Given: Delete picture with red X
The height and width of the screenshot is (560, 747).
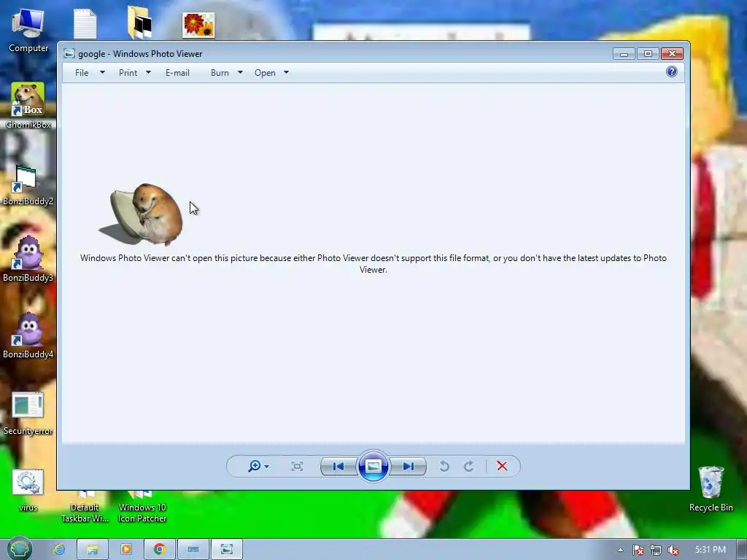Looking at the screenshot, I should pos(502,466).
